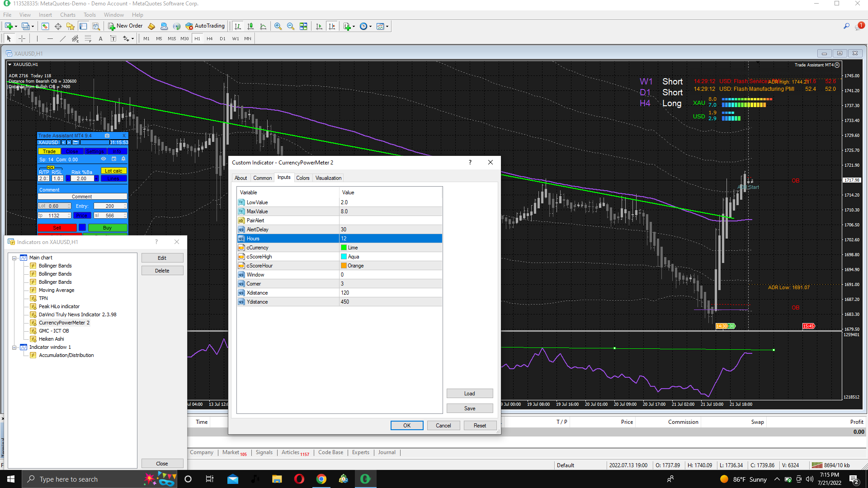This screenshot has width=868, height=488.
Task: Open the Templates dropdown arrow in toolbar
Action: tap(387, 26)
